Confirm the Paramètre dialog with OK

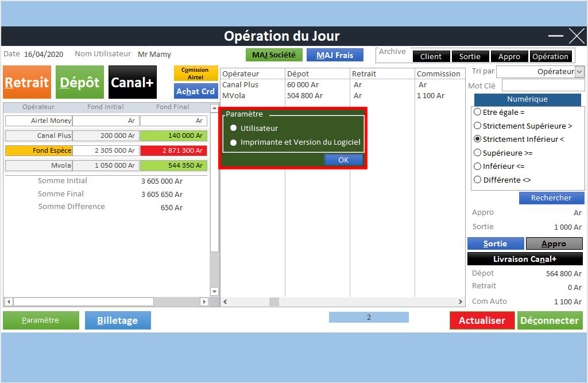coord(343,160)
